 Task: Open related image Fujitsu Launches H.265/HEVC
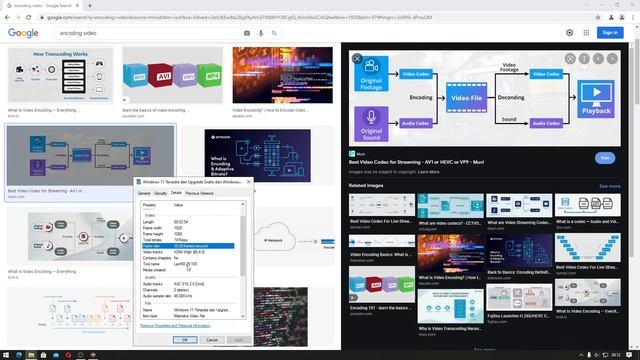point(519,297)
